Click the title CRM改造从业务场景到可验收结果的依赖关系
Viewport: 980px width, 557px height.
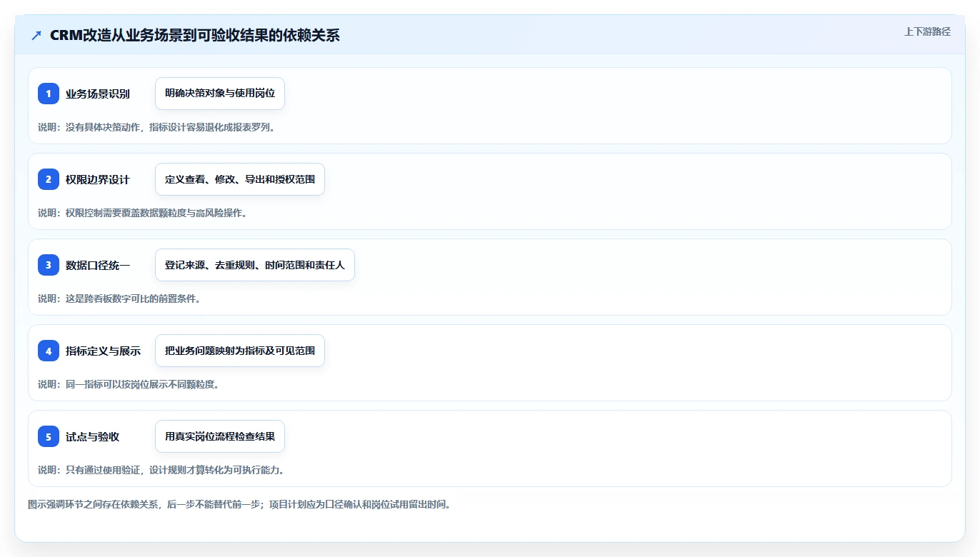tap(195, 35)
